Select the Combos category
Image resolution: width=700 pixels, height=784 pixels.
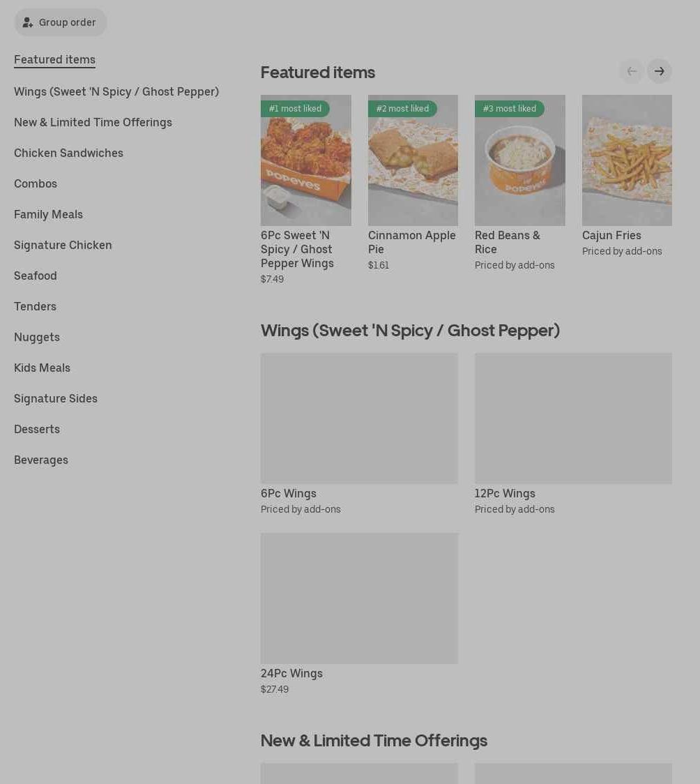click(36, 184)
